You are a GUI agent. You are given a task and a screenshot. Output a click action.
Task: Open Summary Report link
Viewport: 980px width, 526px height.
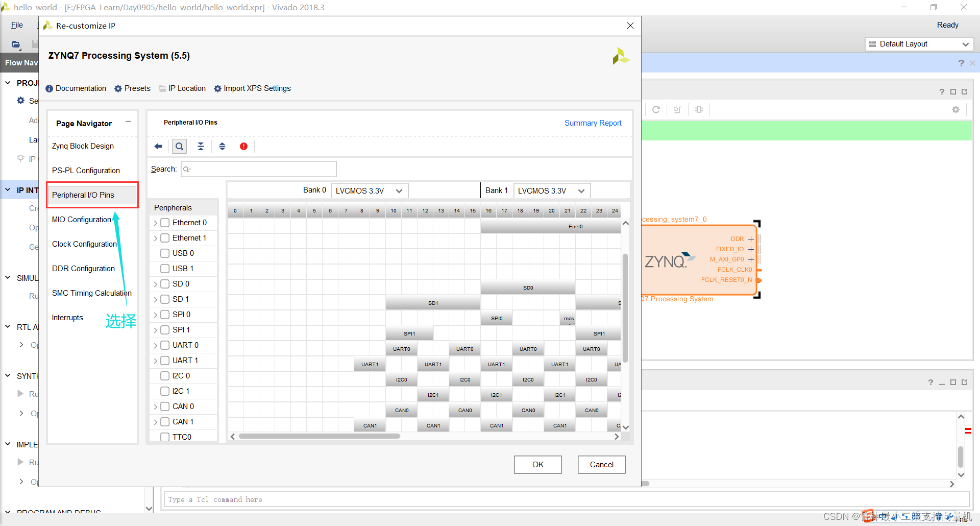click(x=593, y=123)
